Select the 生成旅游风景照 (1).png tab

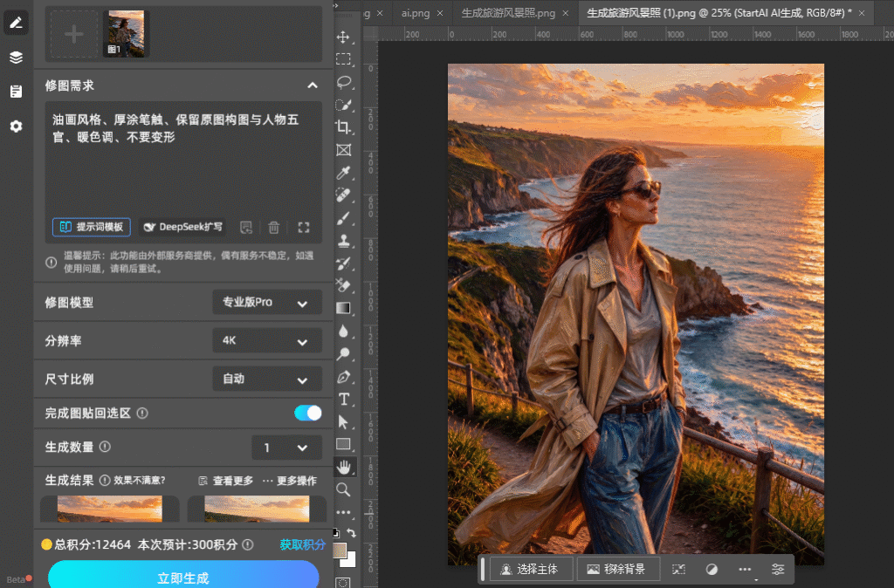719,13
